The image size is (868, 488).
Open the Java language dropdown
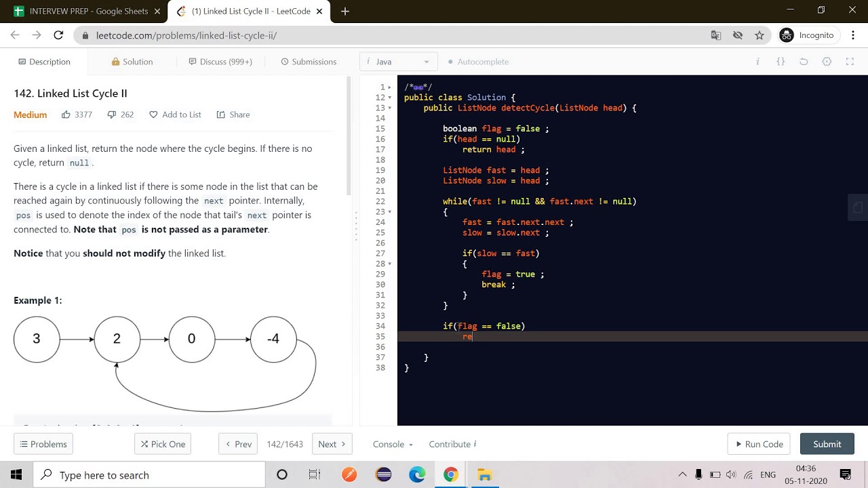pos(398,62)
